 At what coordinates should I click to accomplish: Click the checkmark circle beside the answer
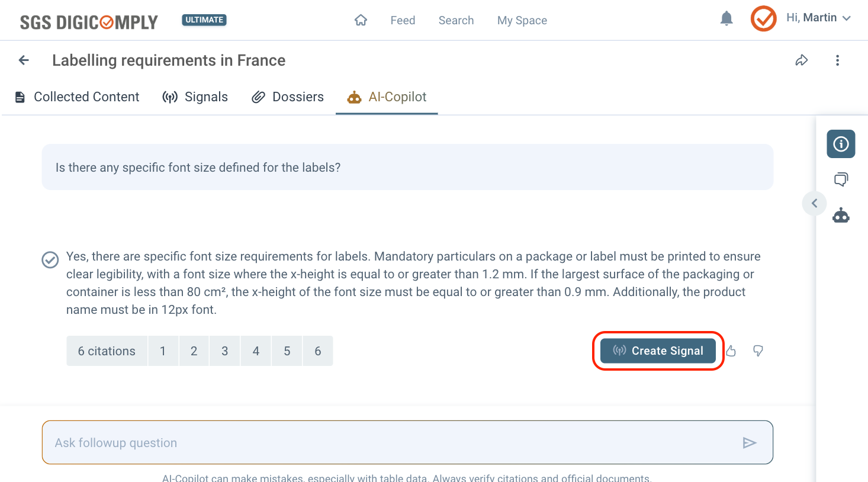tap(50, 260)
